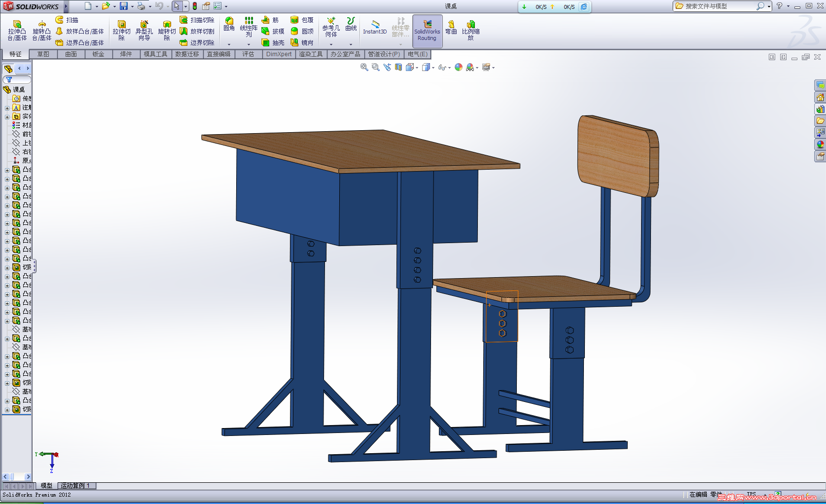Select the Extruded Boss/Base (拉伸凸台/基体) tool
Viewport: 826px width, 504px height.
17,31
